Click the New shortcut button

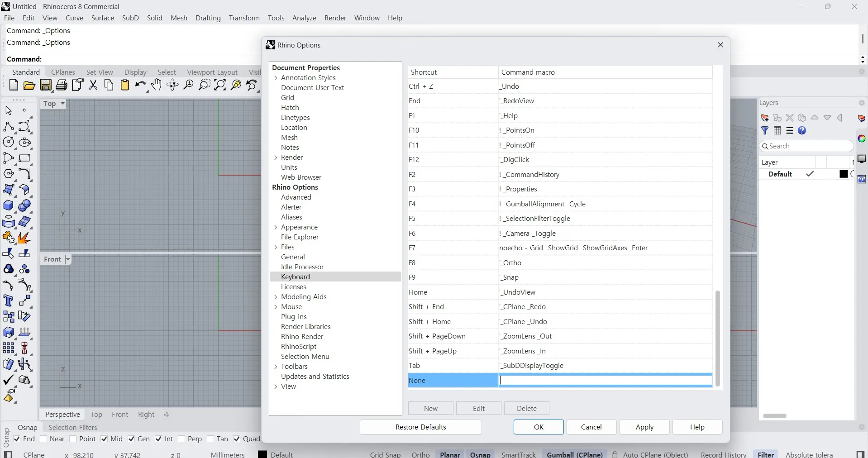point(431,408)
